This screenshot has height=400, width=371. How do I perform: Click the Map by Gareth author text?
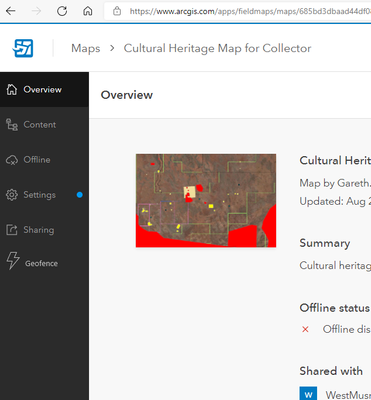tap(335, 183)
